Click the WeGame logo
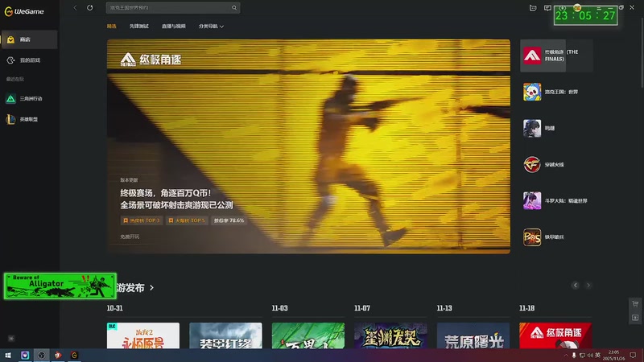 click(x=24, y=11)
